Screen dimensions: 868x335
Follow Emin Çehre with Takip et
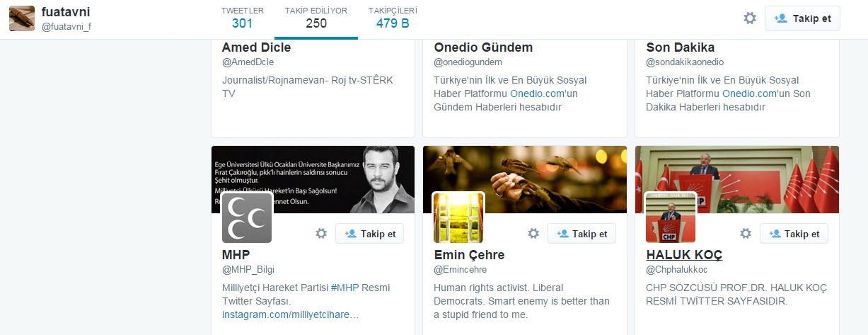point(581,234)
